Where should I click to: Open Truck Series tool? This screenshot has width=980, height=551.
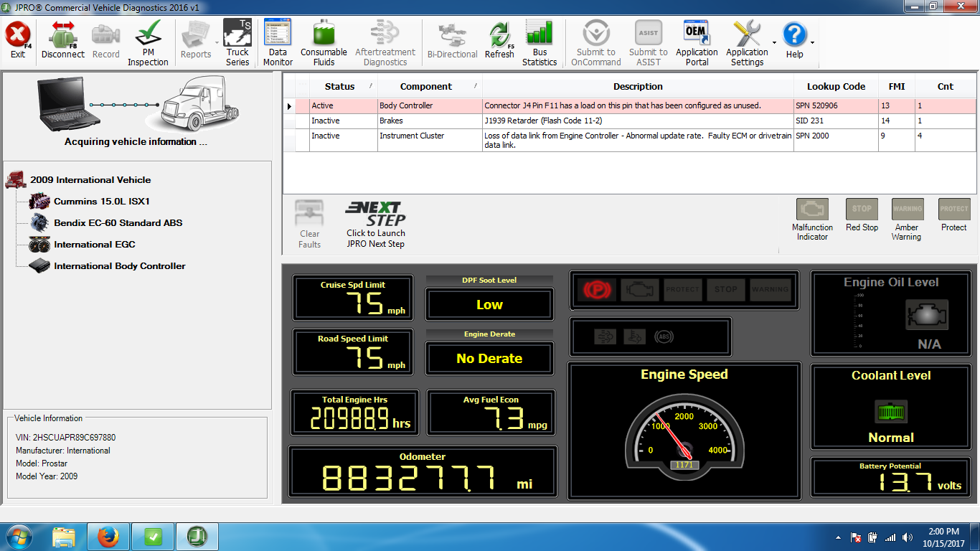click(237, 42)
